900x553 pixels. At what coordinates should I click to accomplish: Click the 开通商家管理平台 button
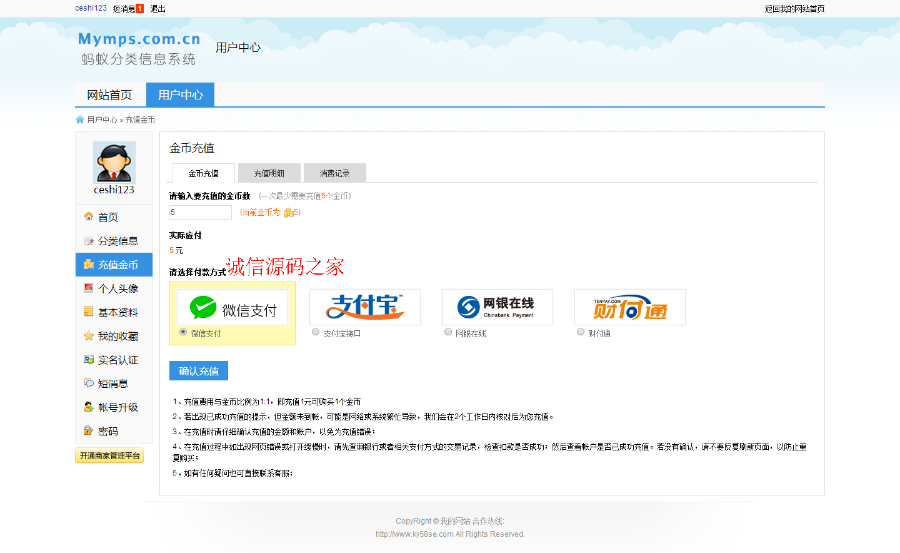point(110,455)
